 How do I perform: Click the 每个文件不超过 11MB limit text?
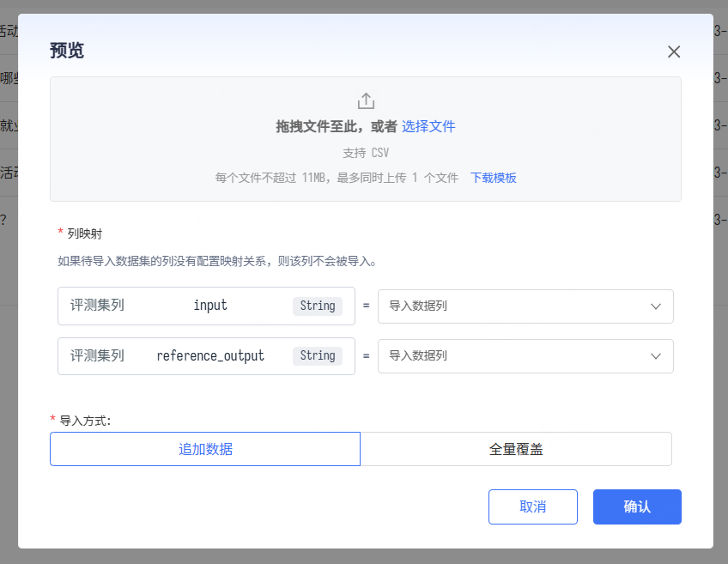point(337,178)
